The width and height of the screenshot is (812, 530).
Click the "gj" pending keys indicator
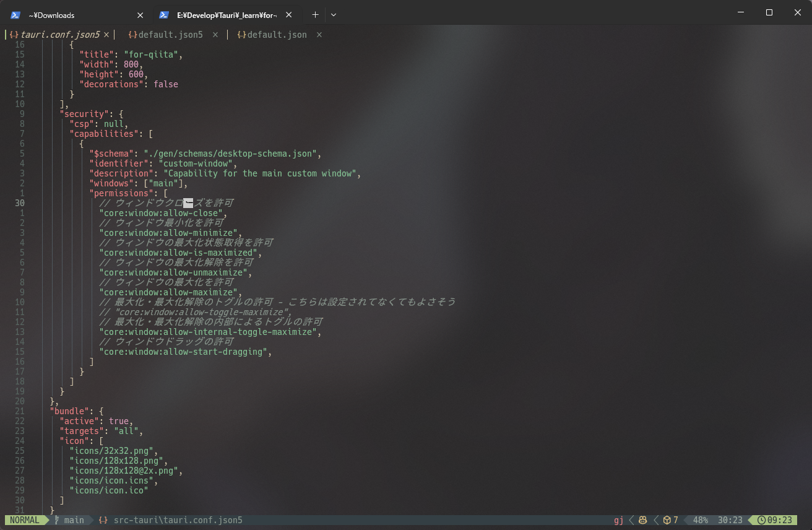point(619,520)
